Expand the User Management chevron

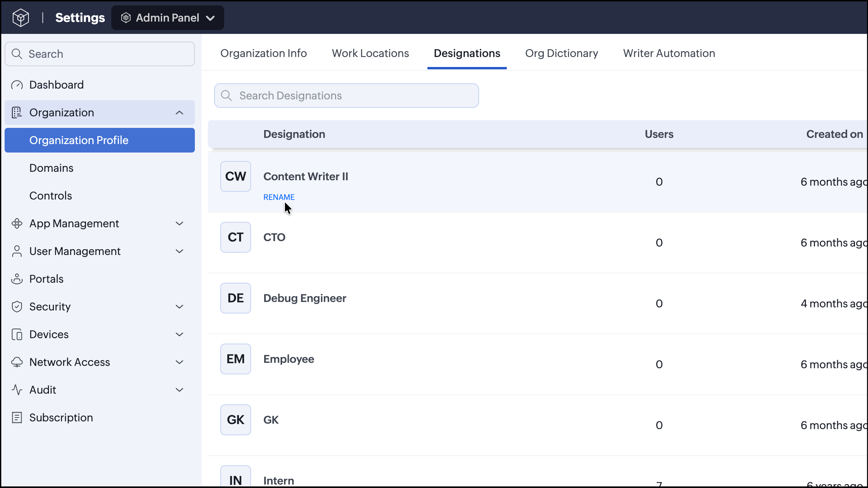[x=179, y=251]
